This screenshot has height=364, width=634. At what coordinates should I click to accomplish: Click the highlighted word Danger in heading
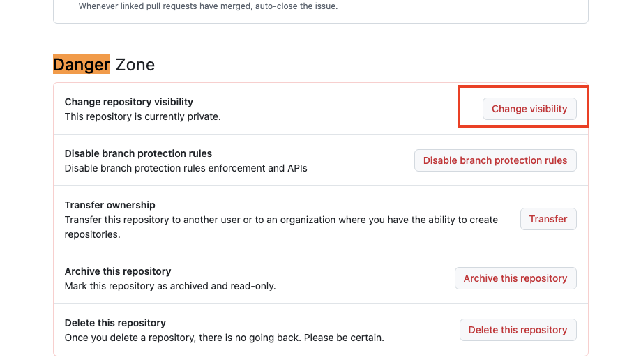pyautogui.click(x=82, y=65)
